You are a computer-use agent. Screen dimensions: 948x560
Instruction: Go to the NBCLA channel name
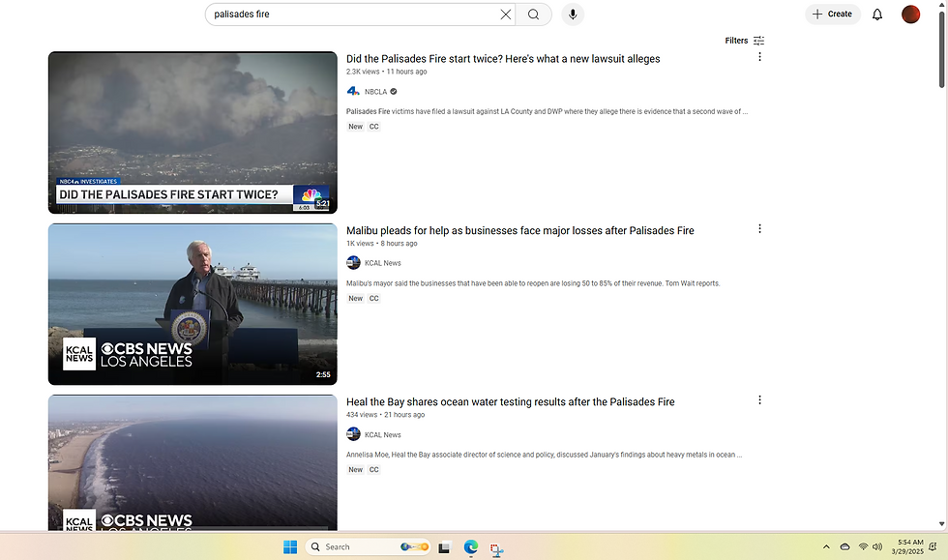[375, 92]
